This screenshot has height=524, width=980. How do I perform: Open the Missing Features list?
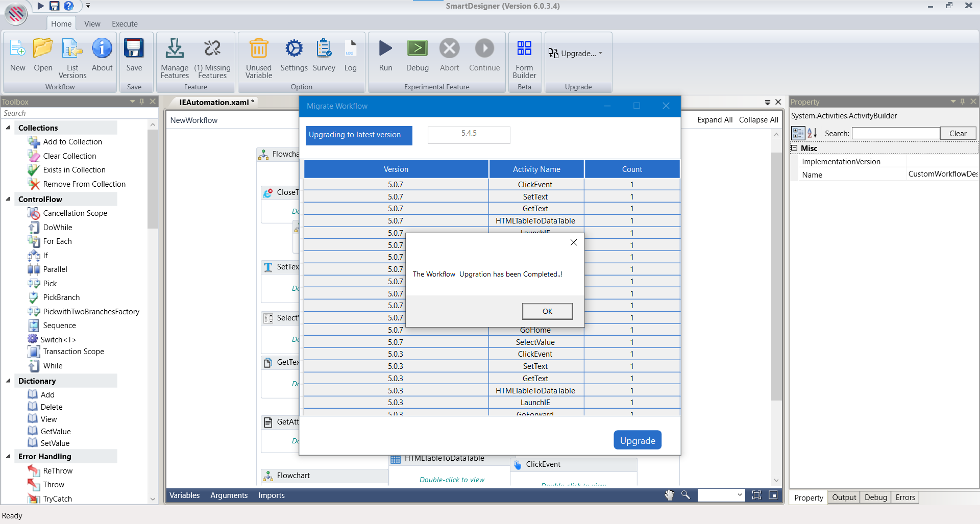pyautogui.click(x=212, y=49)
